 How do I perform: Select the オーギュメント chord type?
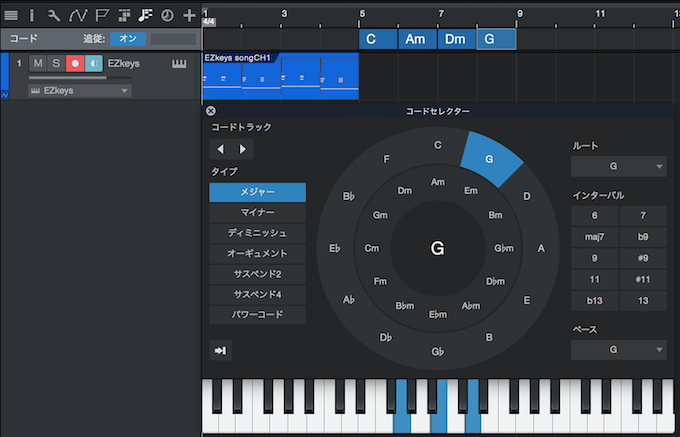[258, 254]
